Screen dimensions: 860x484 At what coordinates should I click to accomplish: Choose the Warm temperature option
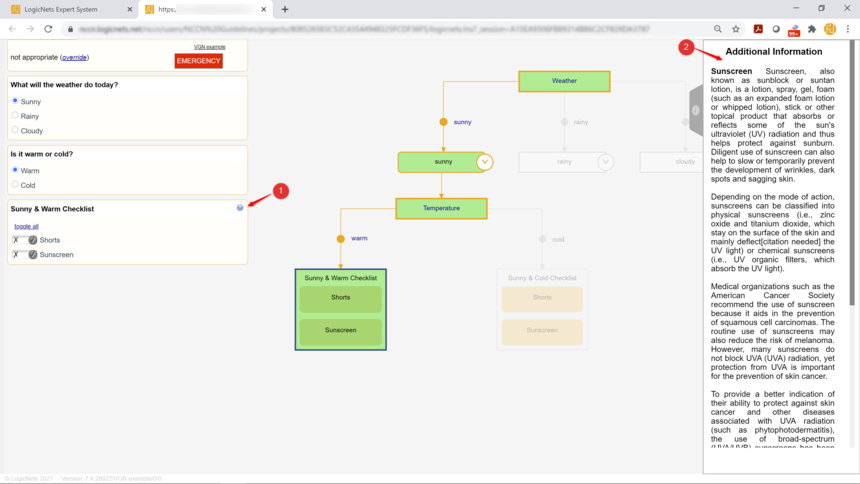pyautogui.click(x=15, y=170)
